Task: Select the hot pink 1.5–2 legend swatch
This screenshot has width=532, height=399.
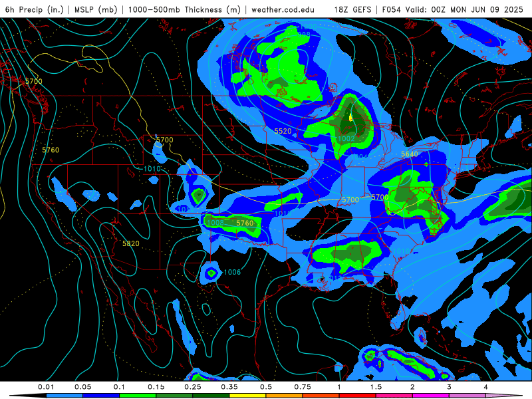Action: click(394, 396)
